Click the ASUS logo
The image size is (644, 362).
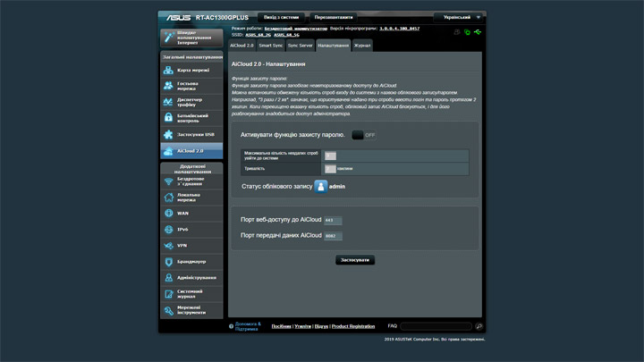tap(178, 18)
